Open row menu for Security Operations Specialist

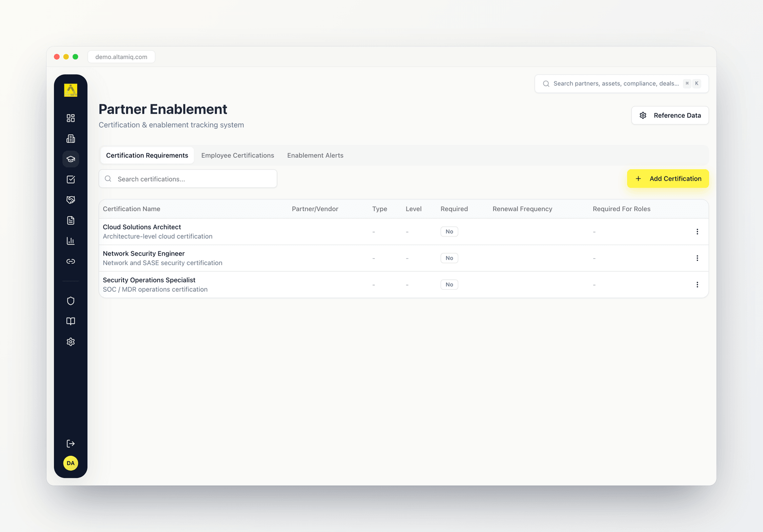coord(697,285)
